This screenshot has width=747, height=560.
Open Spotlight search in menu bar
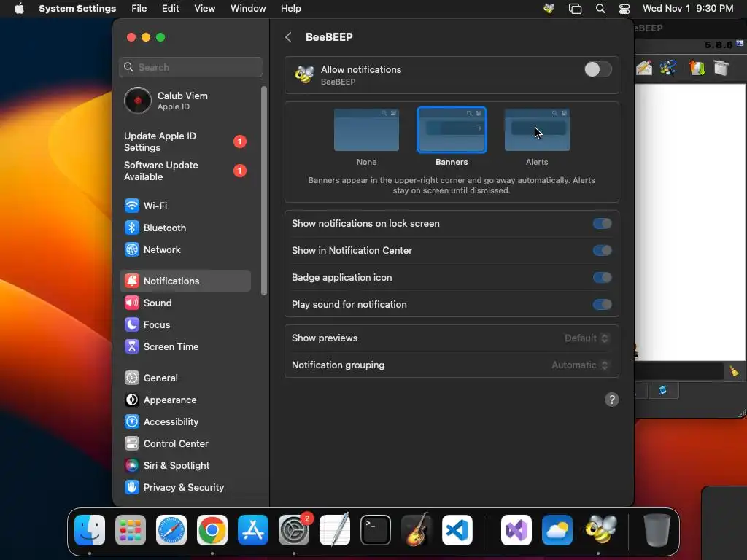600,9
